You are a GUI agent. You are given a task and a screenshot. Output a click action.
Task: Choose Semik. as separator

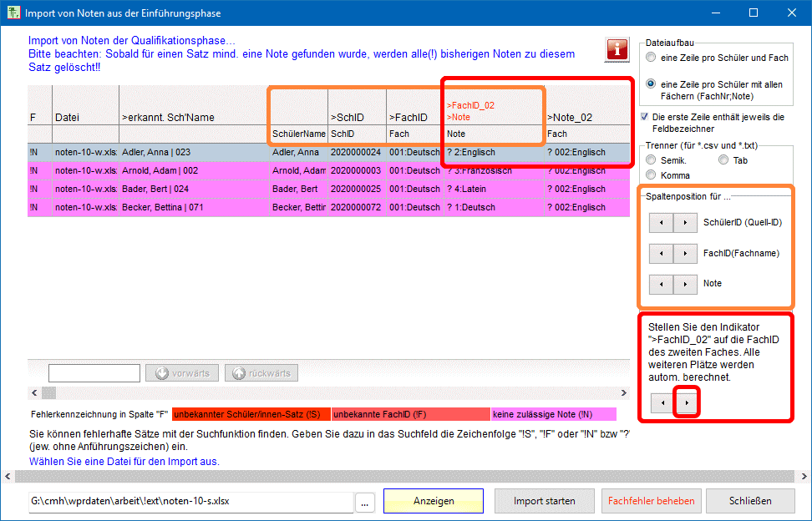651,159
